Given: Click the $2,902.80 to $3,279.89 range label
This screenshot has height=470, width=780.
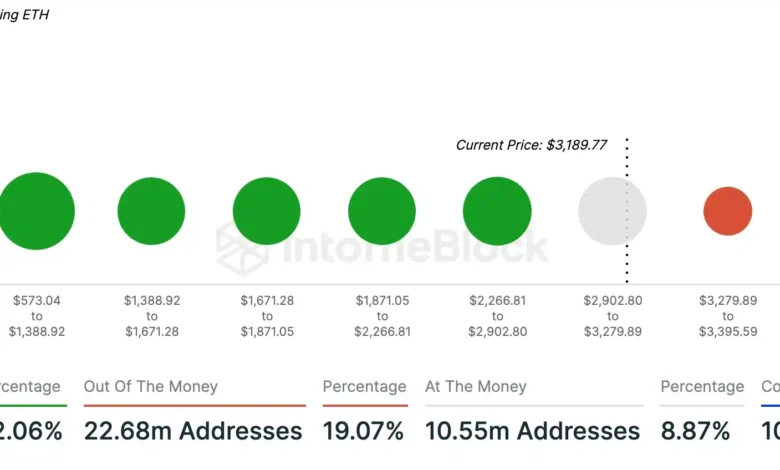Looking at the screenshot, I should point(612,315).
